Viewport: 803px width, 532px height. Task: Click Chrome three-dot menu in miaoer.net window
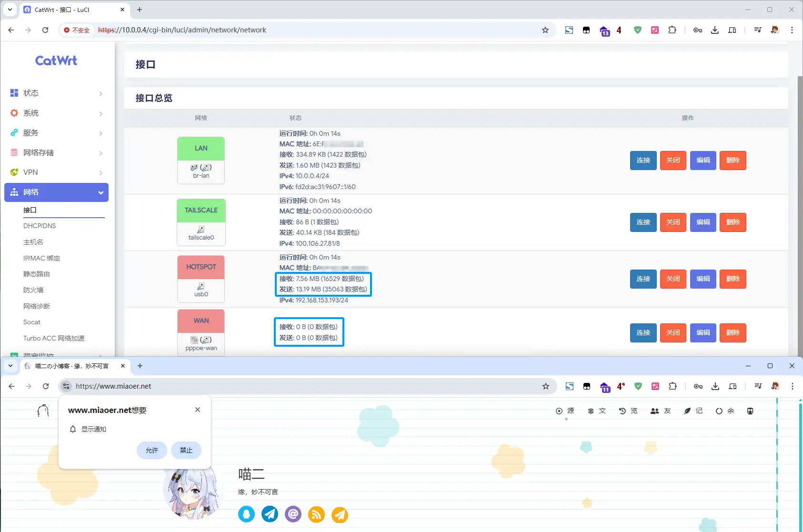tap(793, 386)
